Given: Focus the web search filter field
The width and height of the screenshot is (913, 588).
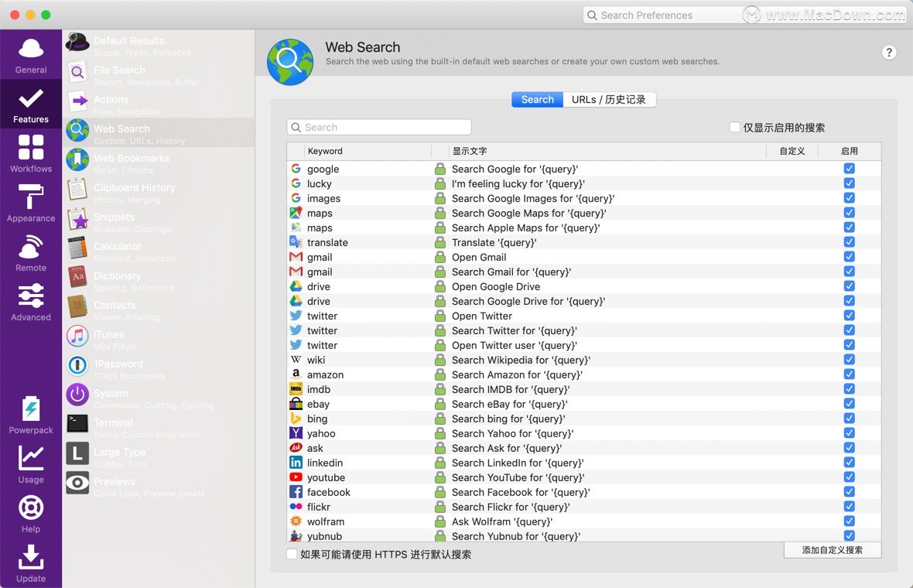Looking at the screenshot, I should point(379,128).
